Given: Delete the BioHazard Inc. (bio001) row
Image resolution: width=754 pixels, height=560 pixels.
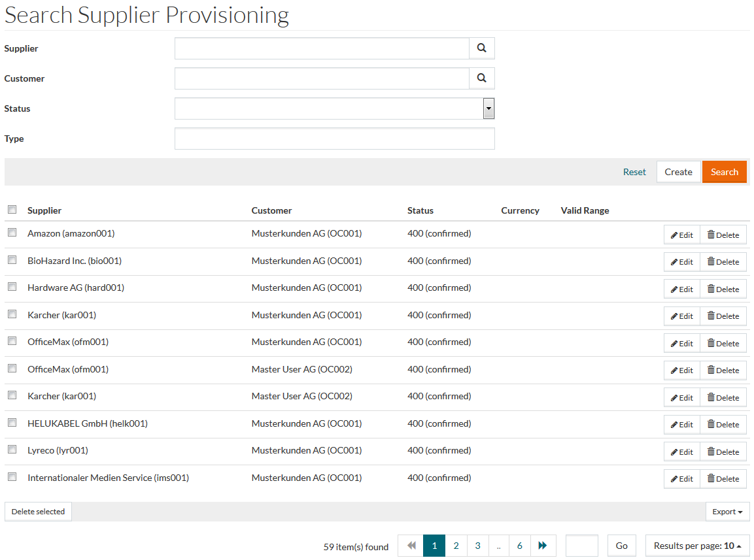Looking at the screenshot, I should [x=723, y=262].
